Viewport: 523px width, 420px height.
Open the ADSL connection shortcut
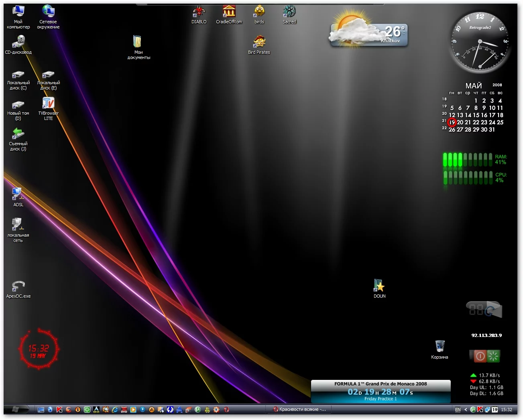[18, 194]
